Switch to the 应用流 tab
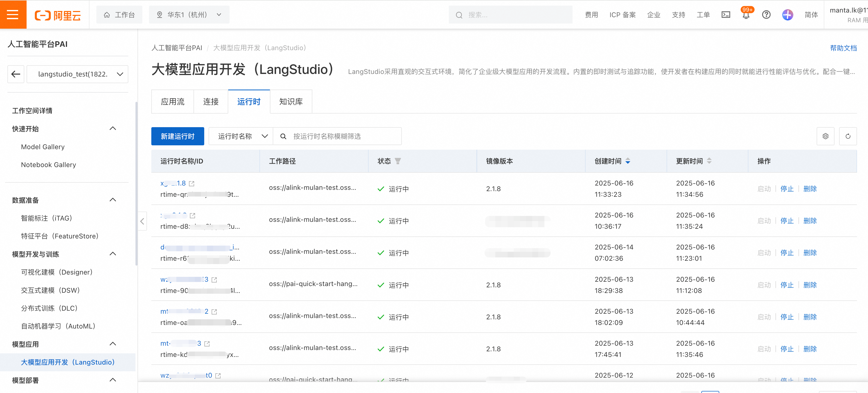This screenshot has height=393, width=868. 173,102
